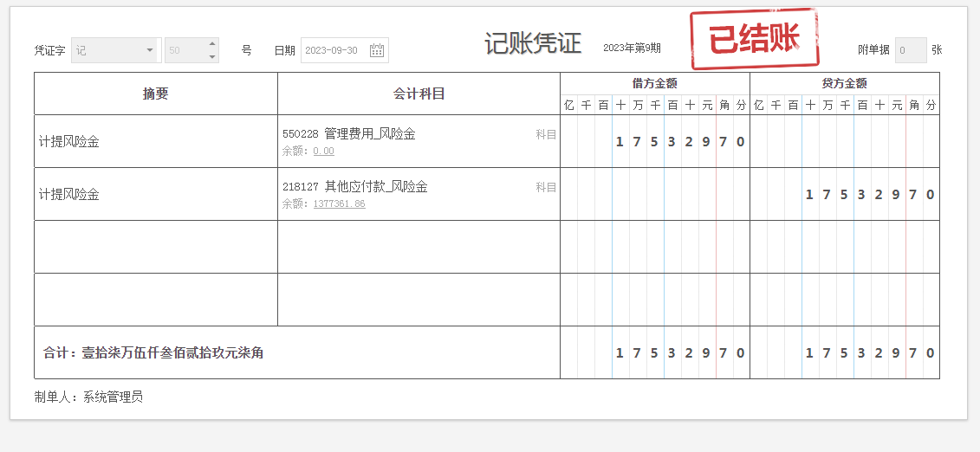Decrease the voucher number with down arrow
980x452 pixels.
click(x=212, y=57)
